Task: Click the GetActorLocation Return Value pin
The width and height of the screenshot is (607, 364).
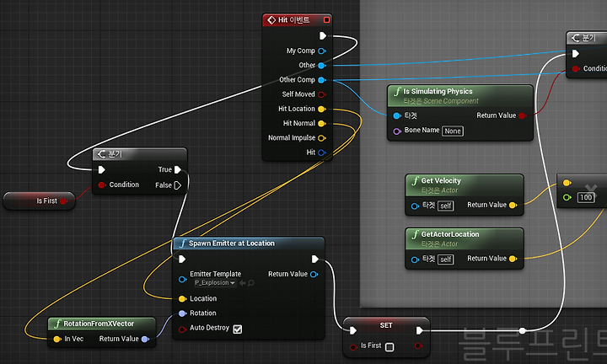Action: pyautogui.click(x=513, y=259)
